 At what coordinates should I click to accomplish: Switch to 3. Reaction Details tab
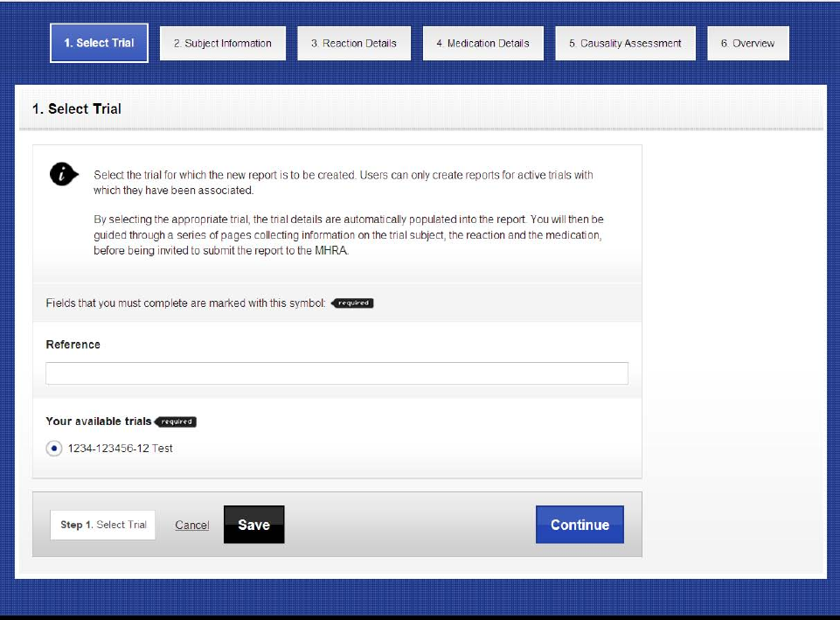(354, 44)
